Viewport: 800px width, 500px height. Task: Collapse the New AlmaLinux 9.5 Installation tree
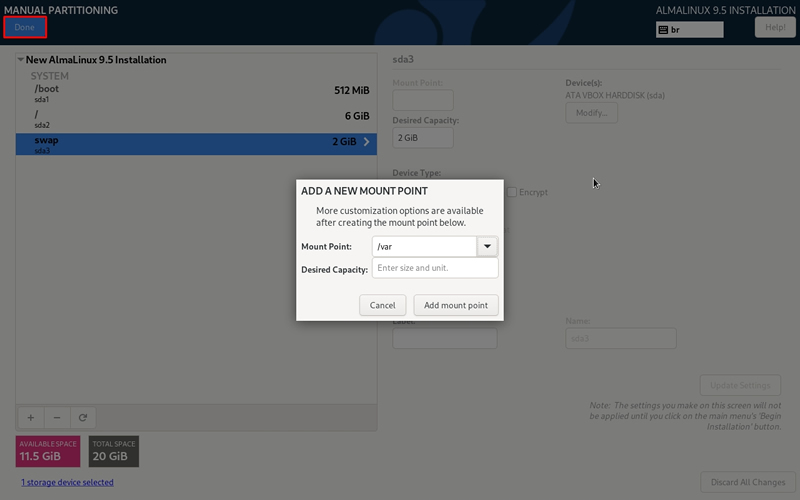[x=20, y=60]
